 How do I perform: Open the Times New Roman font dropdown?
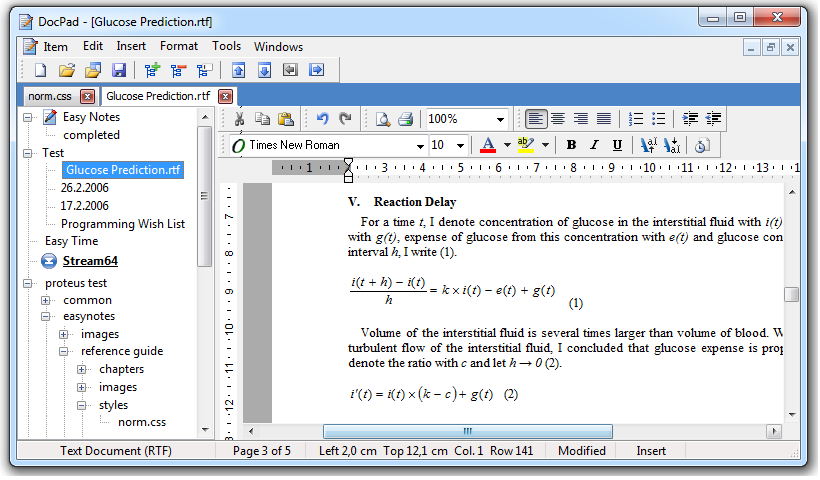pos(420,145)
